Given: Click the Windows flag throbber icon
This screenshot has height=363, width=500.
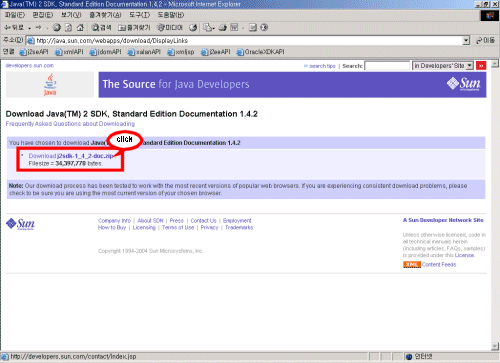Looking at the screenshot, I should pos(490,16).
